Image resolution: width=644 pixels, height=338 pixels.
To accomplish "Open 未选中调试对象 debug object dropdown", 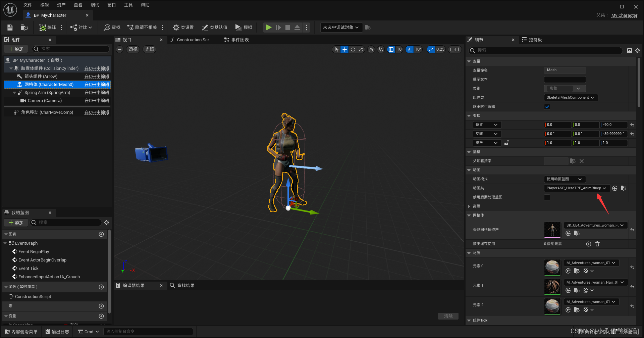I will click(341, 28).
